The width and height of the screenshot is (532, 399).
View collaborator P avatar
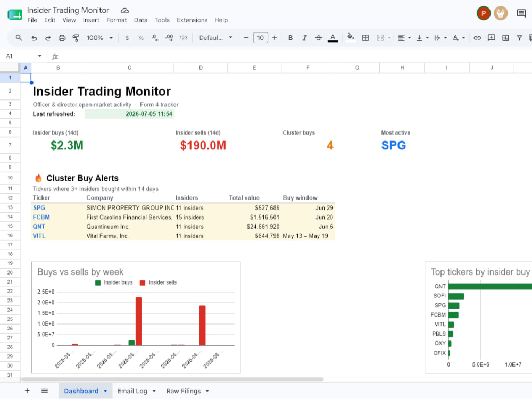[x=484, y=14]
